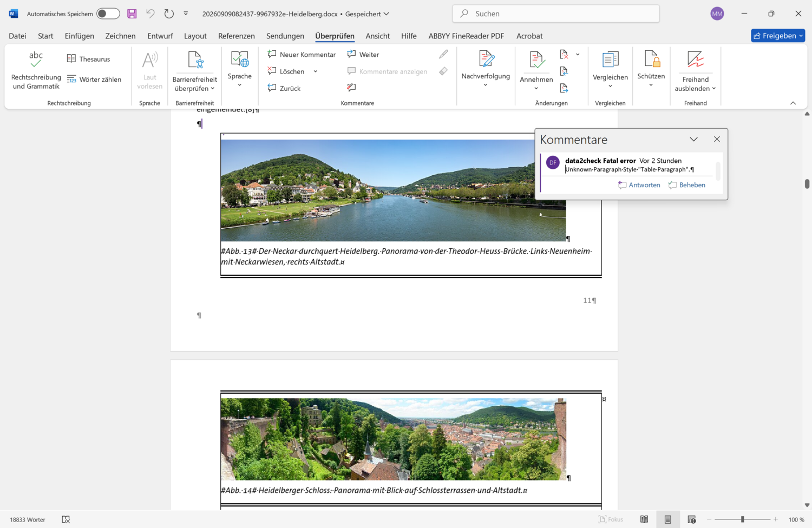Viewport: 812px width, 528px height.
Task: Click the vertical scrollbar thumb
Action: point(807,184)
